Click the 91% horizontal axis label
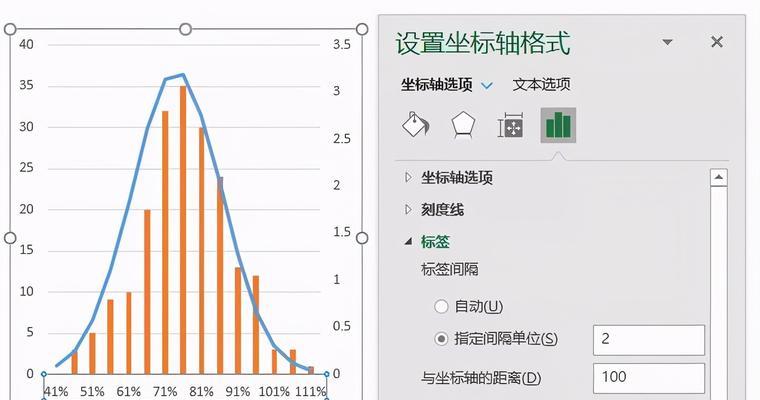This screenshot has width=760, height=400. tap(238, 391)
